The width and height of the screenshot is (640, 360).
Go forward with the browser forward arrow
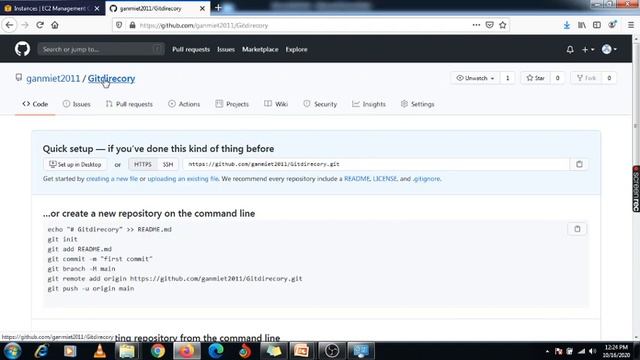[25, 25]
